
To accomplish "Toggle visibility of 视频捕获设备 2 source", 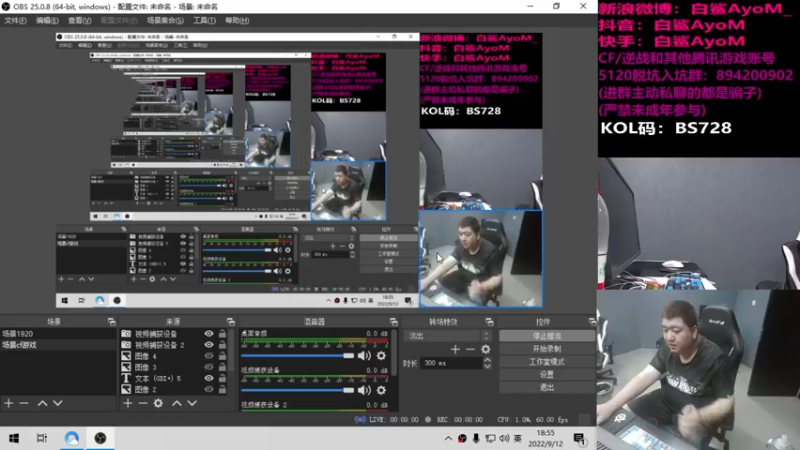I will tap(209, 345).
